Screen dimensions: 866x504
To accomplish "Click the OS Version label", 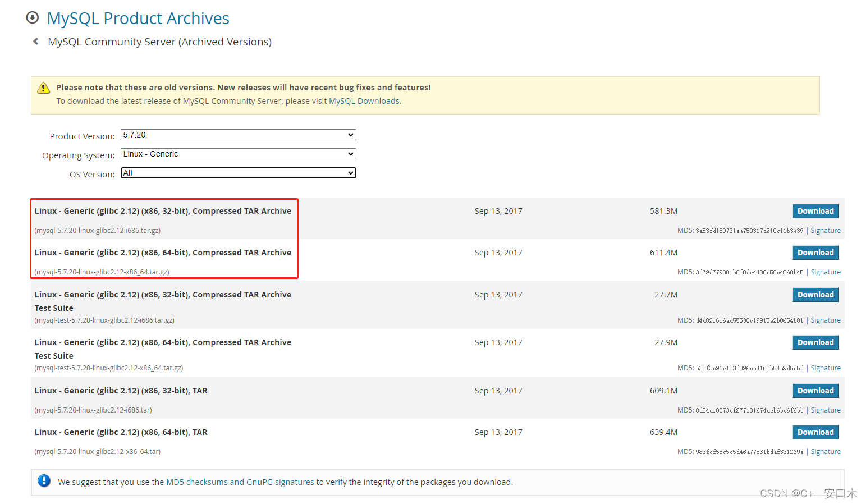I will click(x=92, y=175).
